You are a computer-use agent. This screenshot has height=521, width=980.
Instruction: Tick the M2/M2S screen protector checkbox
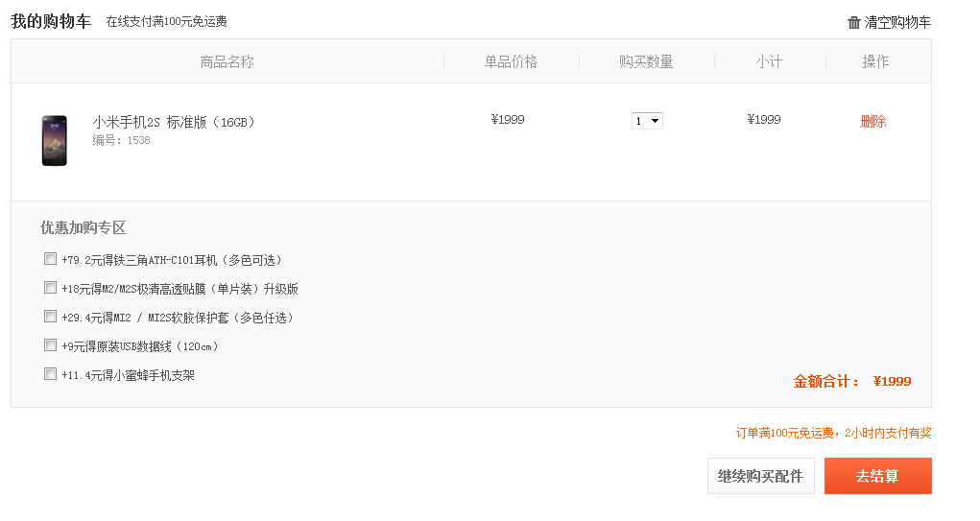(x=50, y=287)
